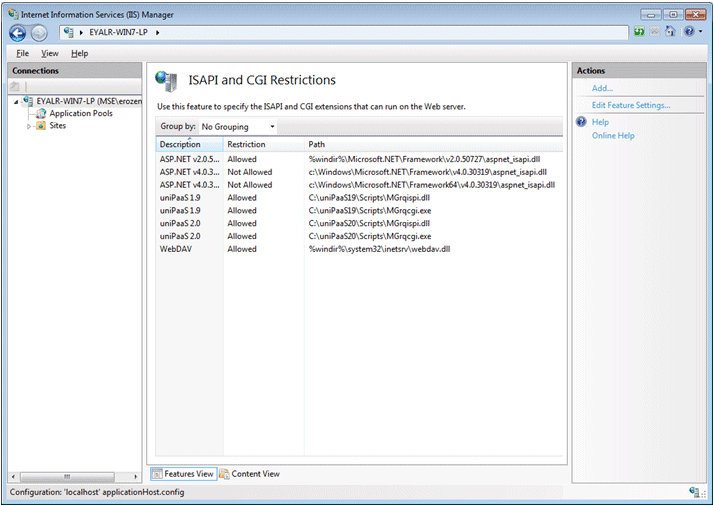Select Application Pools in the tree

click(x=81, y=113)
